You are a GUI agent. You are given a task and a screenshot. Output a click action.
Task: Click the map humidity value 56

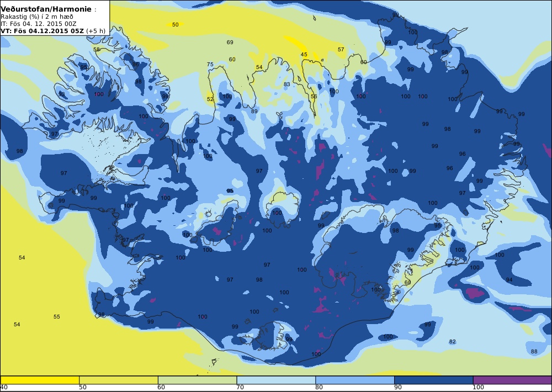click(314, 96)
